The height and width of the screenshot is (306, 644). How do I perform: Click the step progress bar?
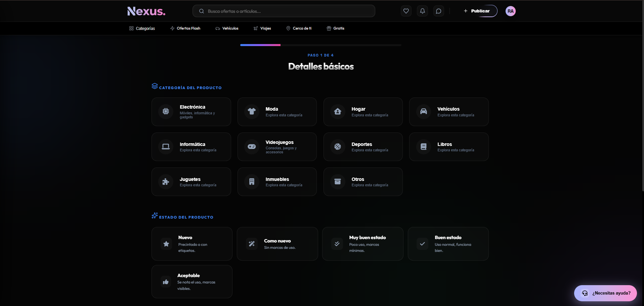[321, 45]
